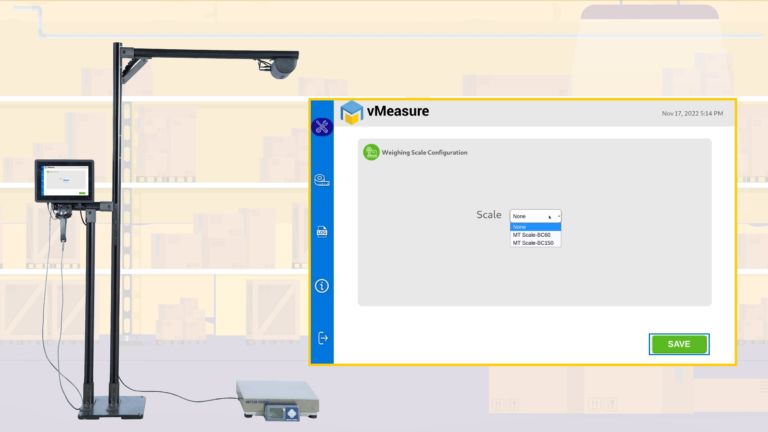Click the green Weighing Scale Configuration icon
The height and width of the screenshot is (432, 768).
pos(371,152)
